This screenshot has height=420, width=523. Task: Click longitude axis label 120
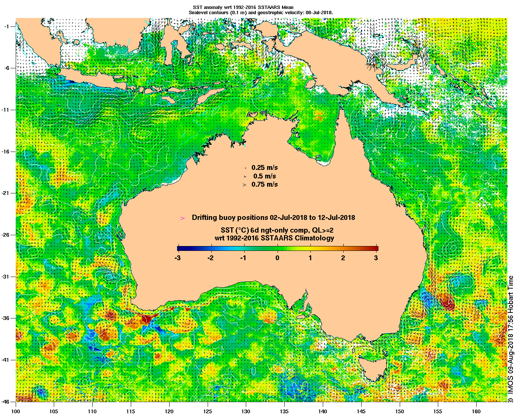pos(169,411)
